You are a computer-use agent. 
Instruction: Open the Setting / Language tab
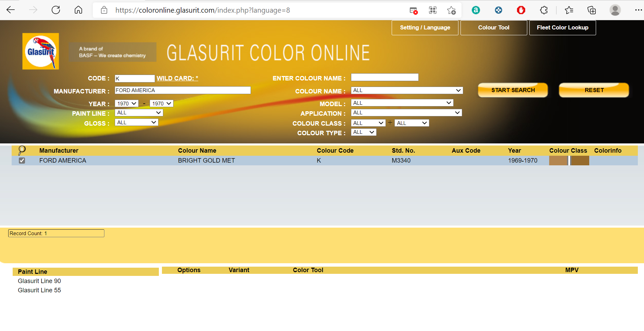tap(425, 28)
